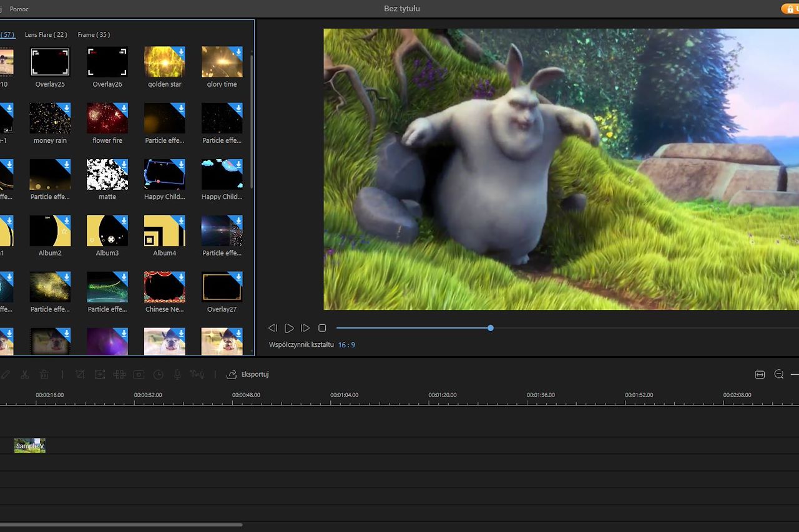799x532 pixels.
Task: Download the Overlay27 effect
Action: point(238,276)
